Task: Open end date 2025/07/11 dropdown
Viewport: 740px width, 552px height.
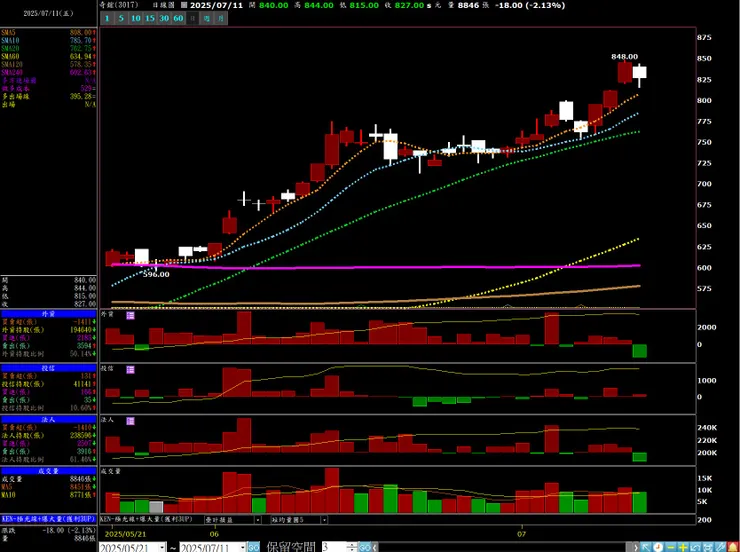Action: click(x=243, y=547)
